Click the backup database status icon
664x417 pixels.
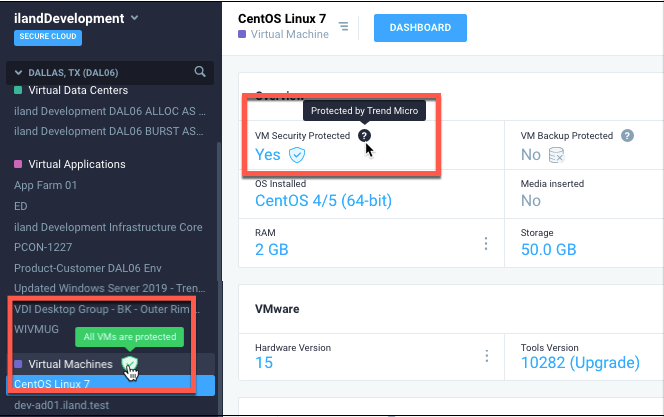(557, 155)
